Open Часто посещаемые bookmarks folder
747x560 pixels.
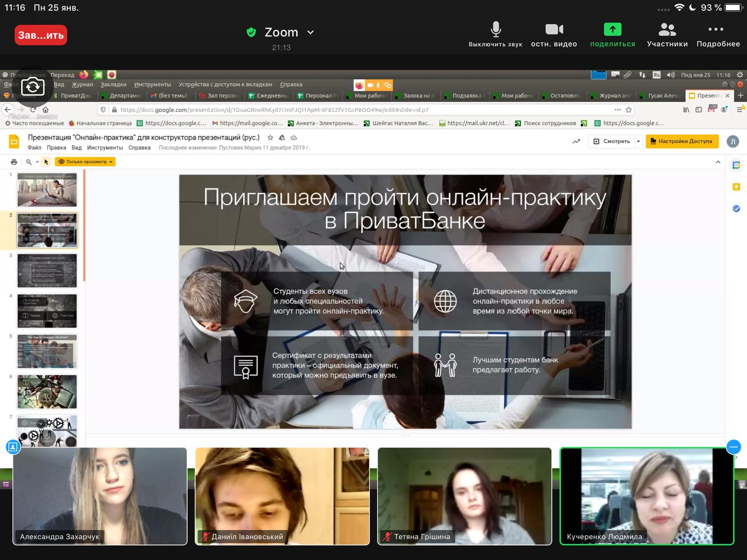tap(35, 123)
